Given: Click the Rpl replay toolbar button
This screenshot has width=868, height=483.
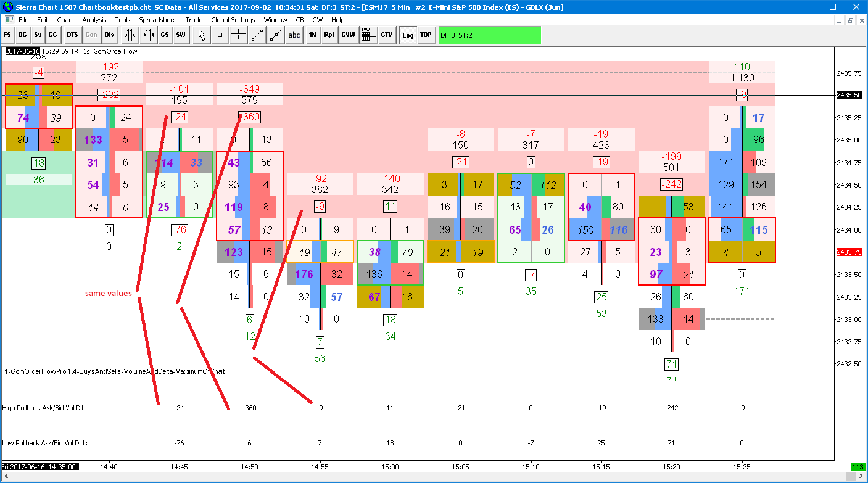Looking at the screenshot, I should [330, 35].
